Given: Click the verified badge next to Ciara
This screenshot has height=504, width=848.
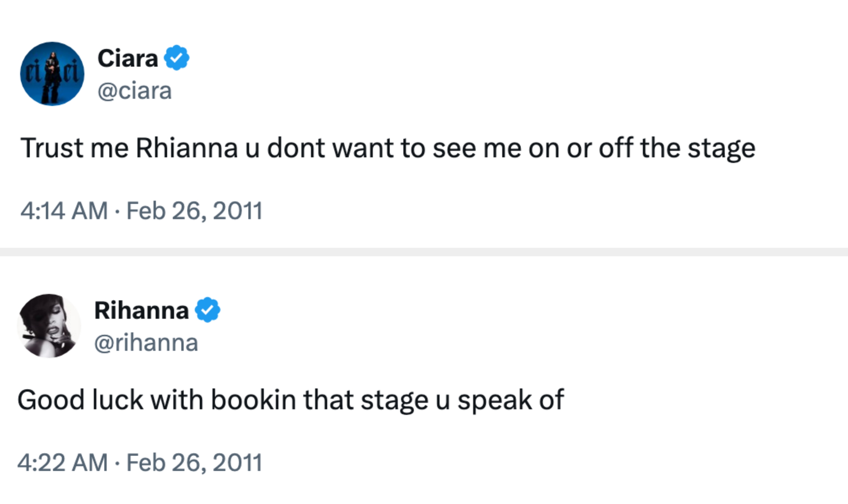Looking at the screenshot, I should click(177, 58).
